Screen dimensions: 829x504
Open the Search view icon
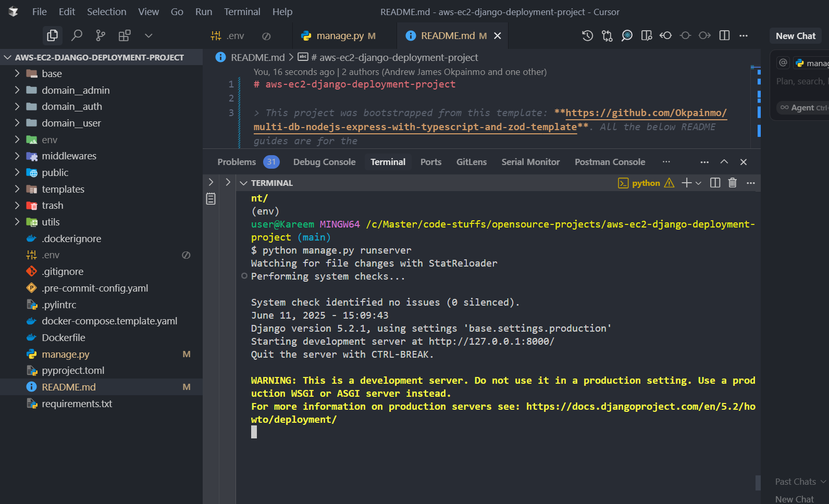coord(77,35)
